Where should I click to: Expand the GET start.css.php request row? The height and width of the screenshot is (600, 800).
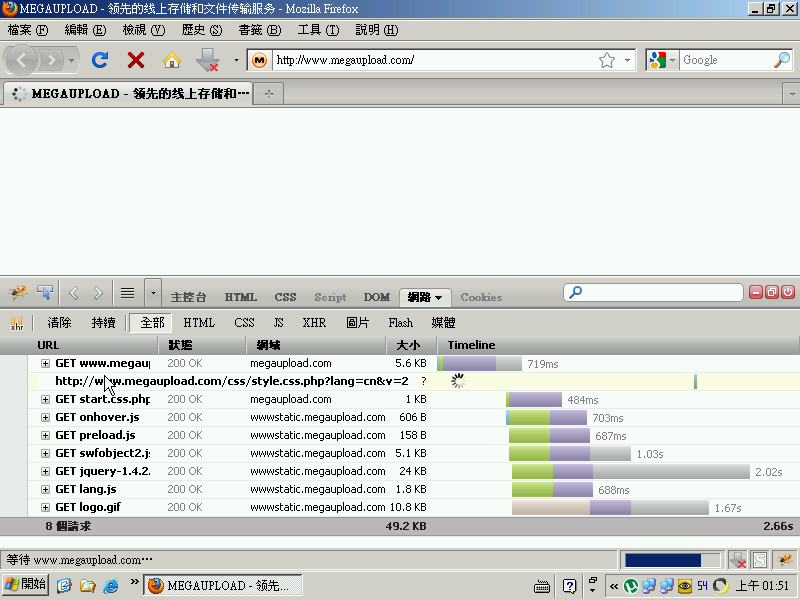45,399
